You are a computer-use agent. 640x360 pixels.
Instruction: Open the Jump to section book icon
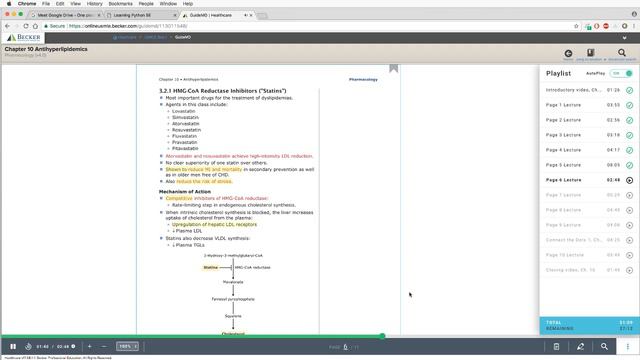[590, 53]
